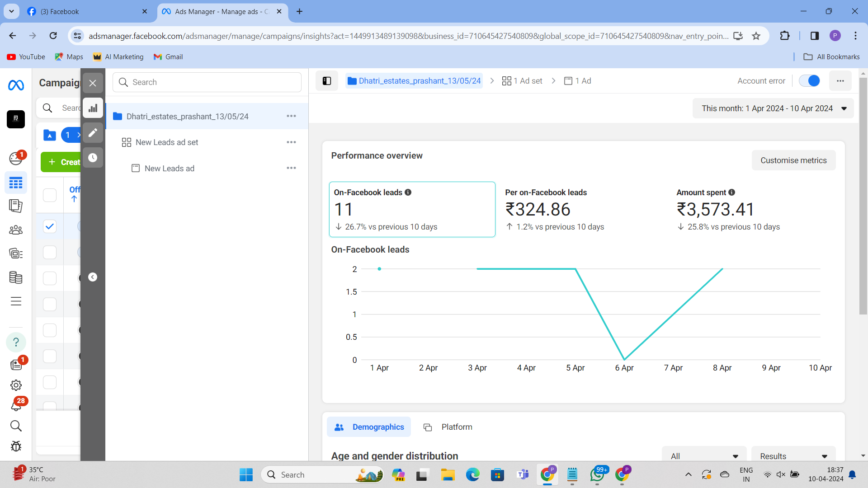Viewport: 868px width, 488px height.
Task: Click the history/clock icon in sidebar
Action: pos(92,157)
